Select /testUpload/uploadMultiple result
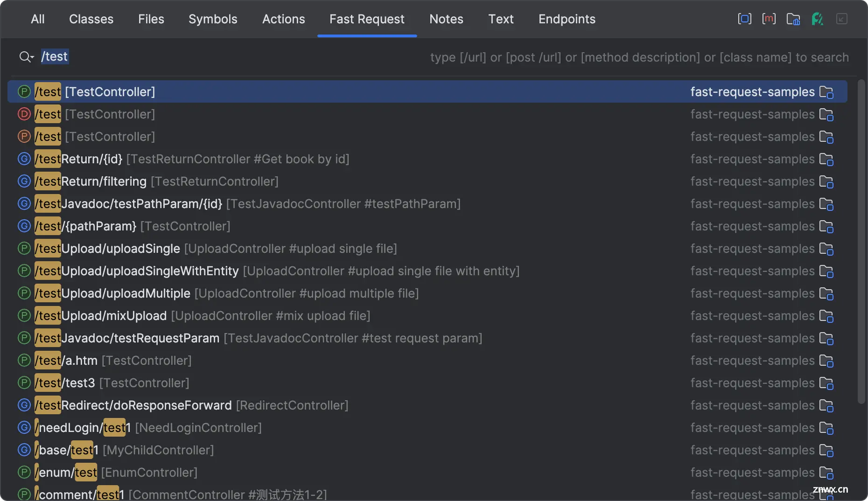868x501 pixels. (x=427, y=293)
